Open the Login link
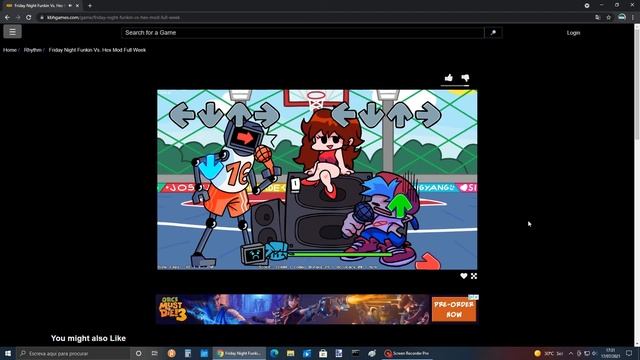640x360 pixels. coord(573,33)
